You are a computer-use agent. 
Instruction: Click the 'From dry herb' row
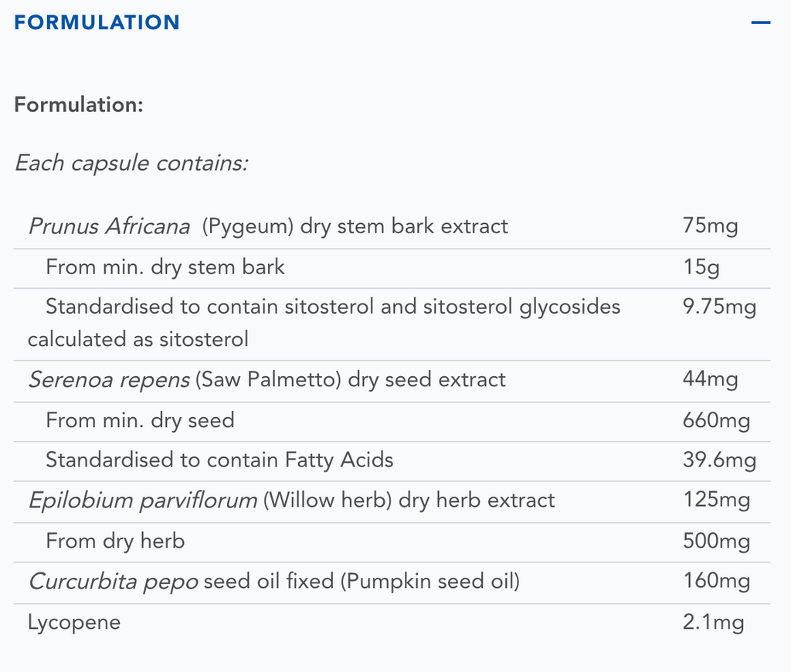point(115,541)
